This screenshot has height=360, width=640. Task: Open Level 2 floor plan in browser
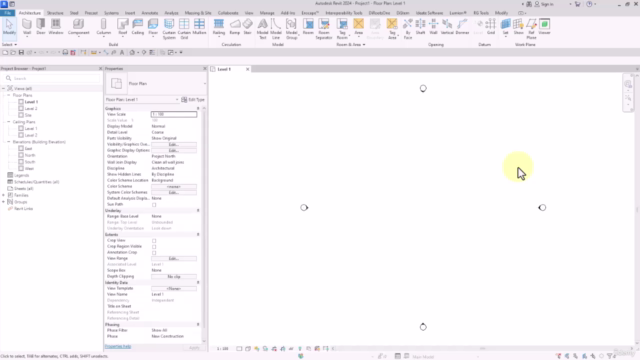click(31, 109)
